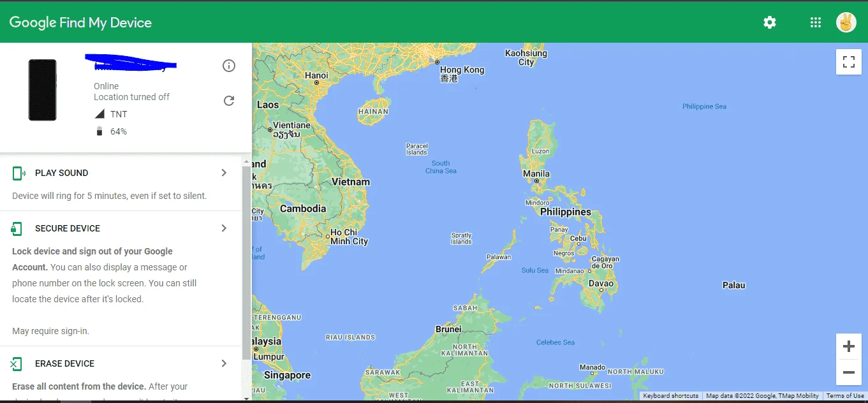Click the Cebu city label
868x403 pixels.
point(578,238)
